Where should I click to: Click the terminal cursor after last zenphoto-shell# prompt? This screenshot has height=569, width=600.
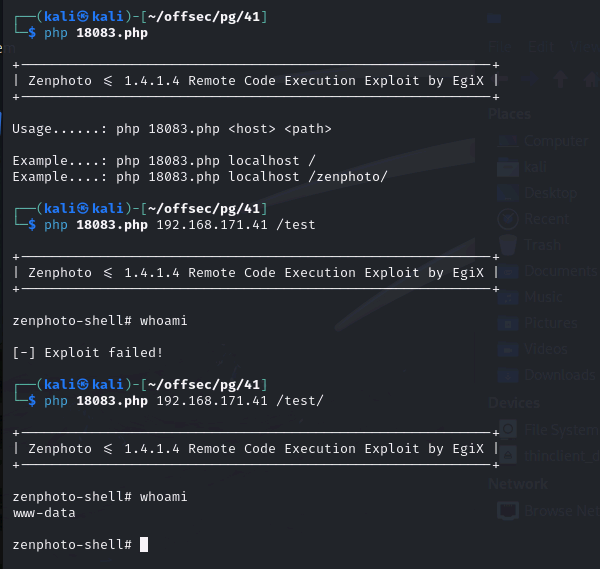(144, 545)
